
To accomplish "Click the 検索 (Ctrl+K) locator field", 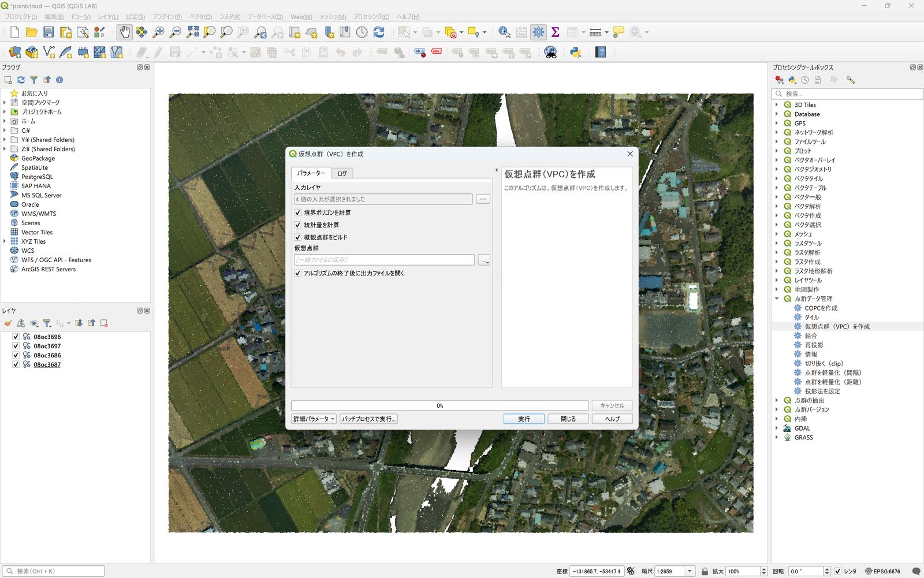I will [53, 571].
